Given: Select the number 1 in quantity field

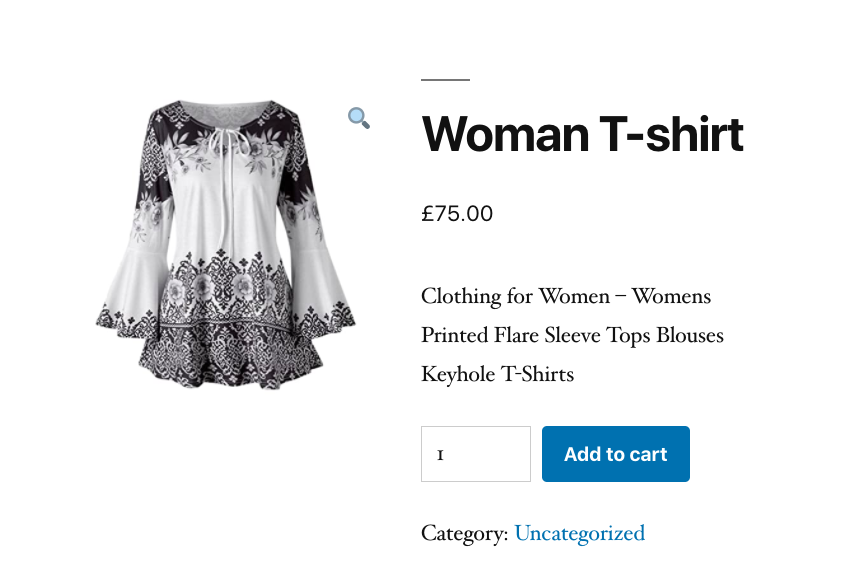Looking at the screenshot, I should point(440,455).
